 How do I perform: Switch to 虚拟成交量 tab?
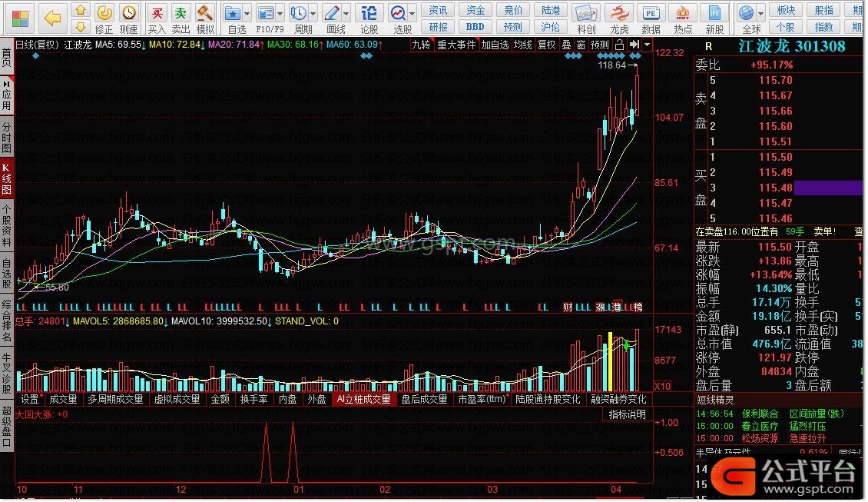point(177,400)
